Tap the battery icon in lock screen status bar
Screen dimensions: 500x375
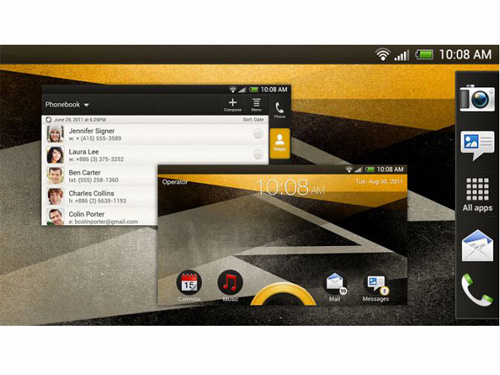[370, 169]
